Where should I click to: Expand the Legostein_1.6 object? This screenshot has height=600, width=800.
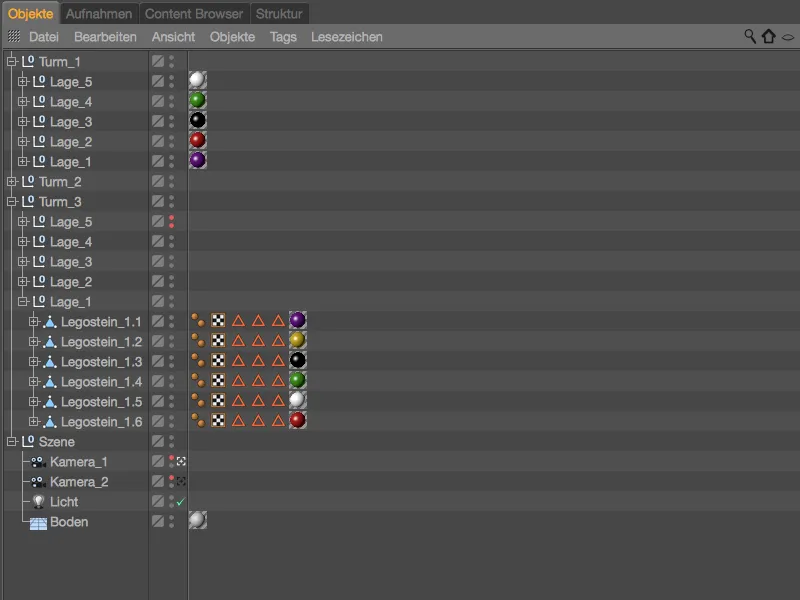point(34,421)
